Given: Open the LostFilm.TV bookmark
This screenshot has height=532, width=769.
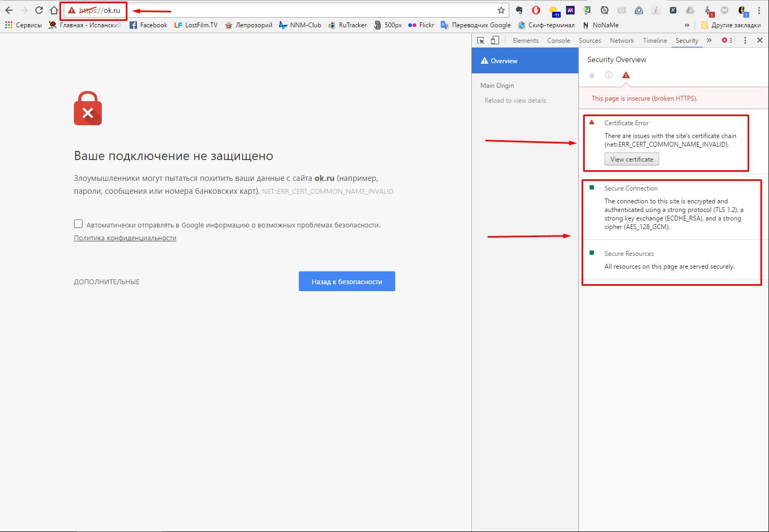Looking at the screenshot, I should [196, 25].
